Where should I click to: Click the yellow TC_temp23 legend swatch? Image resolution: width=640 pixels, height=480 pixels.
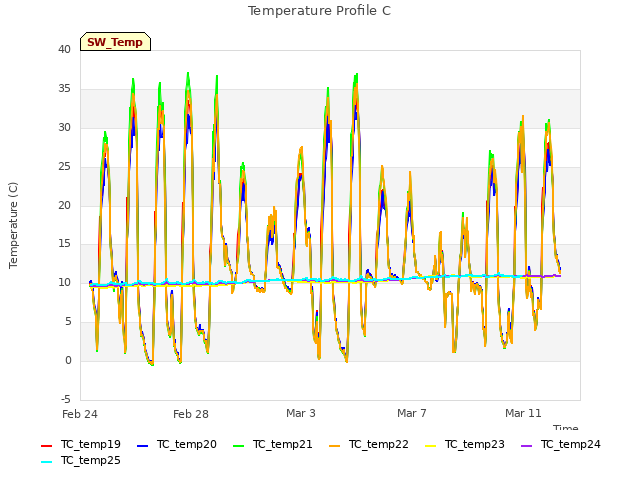430,446
